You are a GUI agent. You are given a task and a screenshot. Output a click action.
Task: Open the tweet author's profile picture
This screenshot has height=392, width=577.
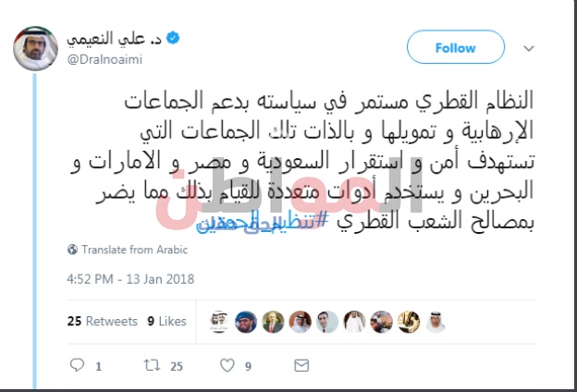point(35,48)
